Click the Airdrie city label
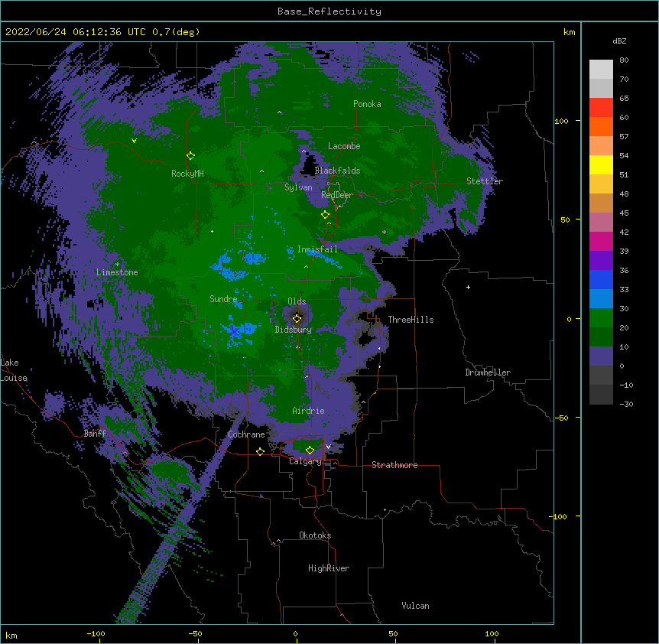The width and height of the screenshot is (659, 644). pos(308,411)
